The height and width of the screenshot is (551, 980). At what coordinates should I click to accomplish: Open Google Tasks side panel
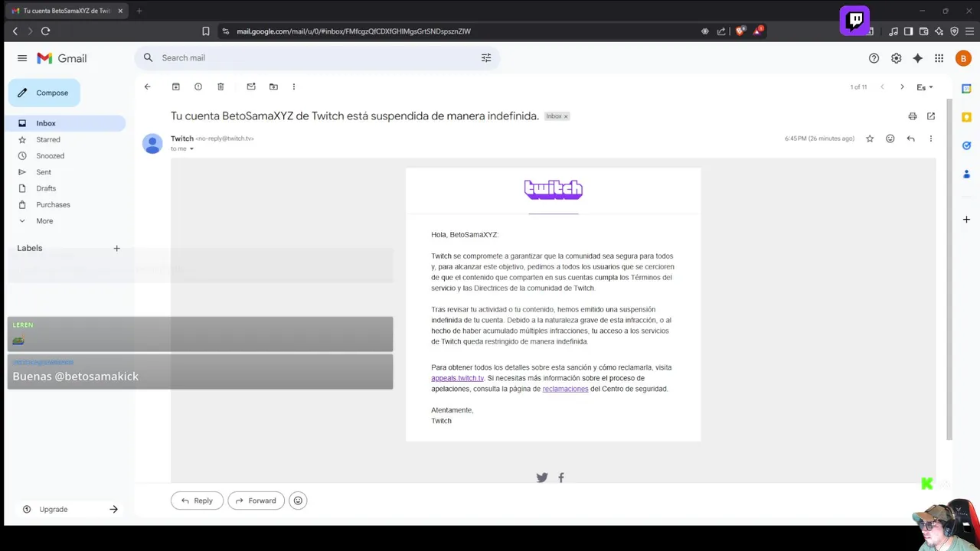click(966, 145)
